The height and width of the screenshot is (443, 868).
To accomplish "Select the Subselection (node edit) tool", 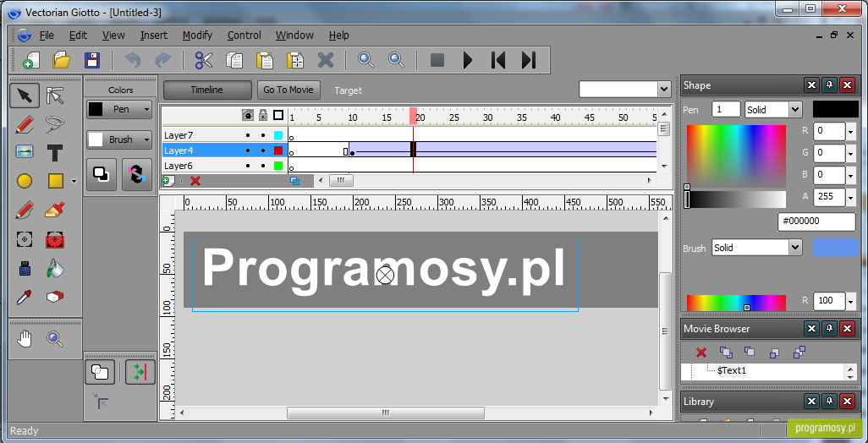I will [55, 96].
